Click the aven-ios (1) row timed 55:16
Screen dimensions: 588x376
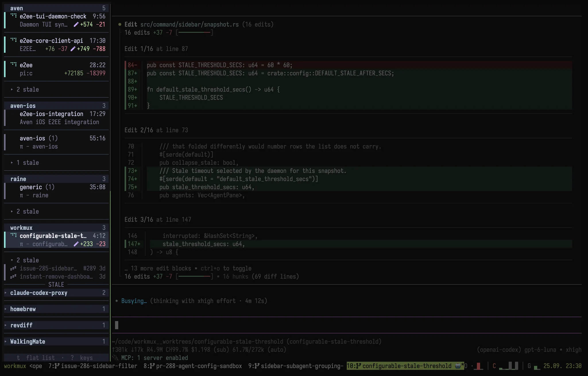pos(56,142)
